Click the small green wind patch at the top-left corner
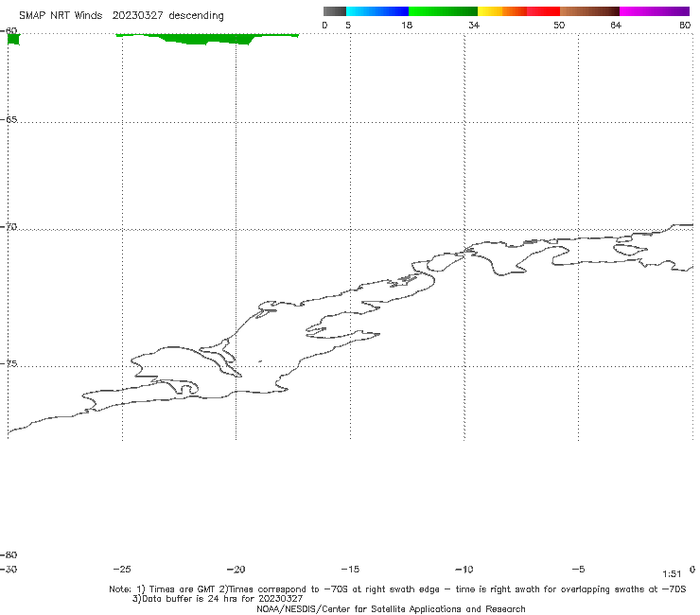This screenshot has height=615, width=700. 13,39
